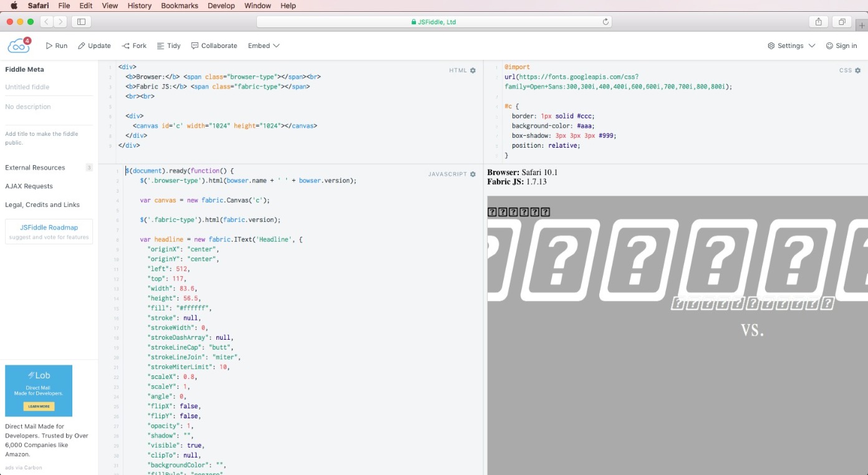The image size is (868, 475).
Task: Click the No description field
Action: [49, 107]
